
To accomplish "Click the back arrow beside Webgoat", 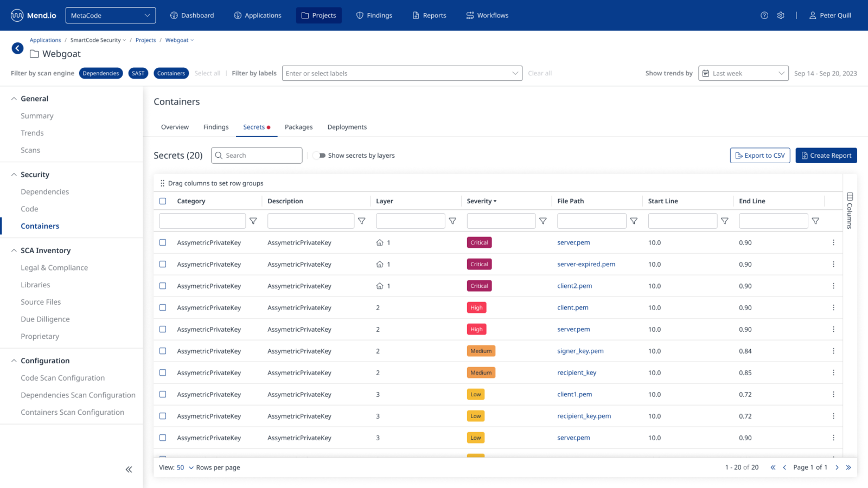I will click(17, 48).
